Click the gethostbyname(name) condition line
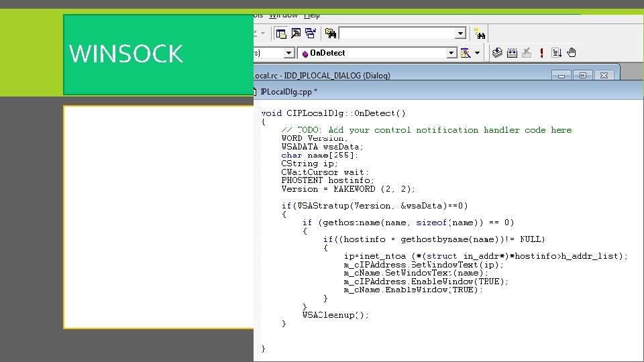The width and height of the screenshot is (644, 362). click(x=434, y=239)
